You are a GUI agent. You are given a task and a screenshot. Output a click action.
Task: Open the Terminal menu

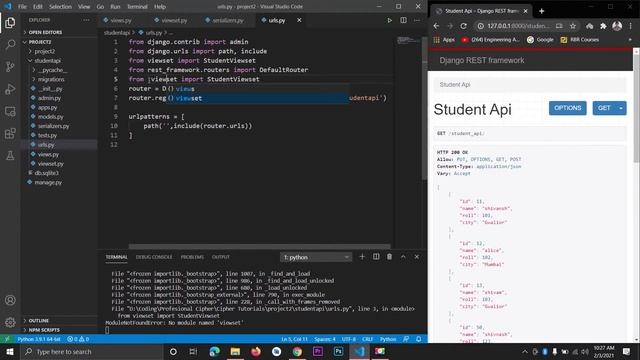tap(137, 7)
